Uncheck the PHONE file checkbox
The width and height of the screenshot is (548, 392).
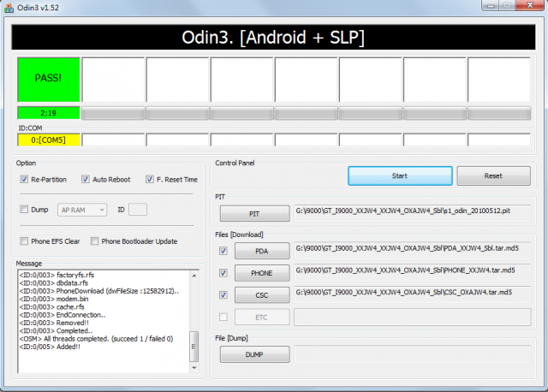pyautogui.click(x=223, y=273)
